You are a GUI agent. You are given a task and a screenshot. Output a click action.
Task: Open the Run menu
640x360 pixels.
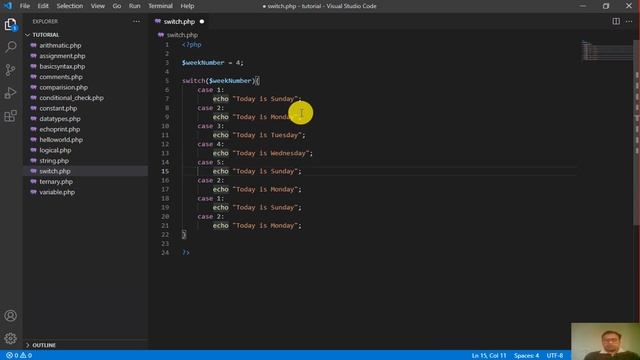click(x=134, y=6)
